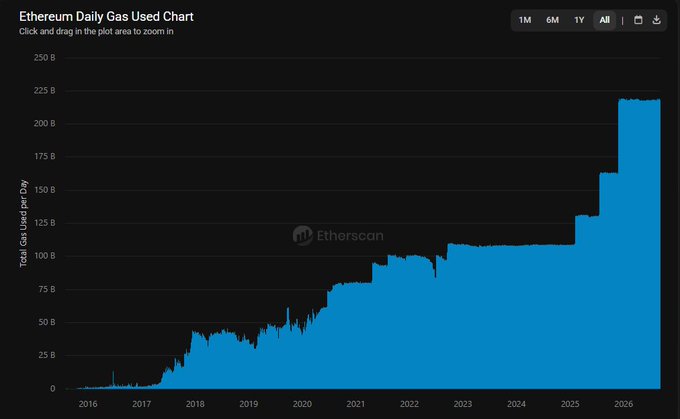Click the 0 y-axis label
The height and width of the screenshot is (419, 680).
pyautogui.click(x=52, y=389)
